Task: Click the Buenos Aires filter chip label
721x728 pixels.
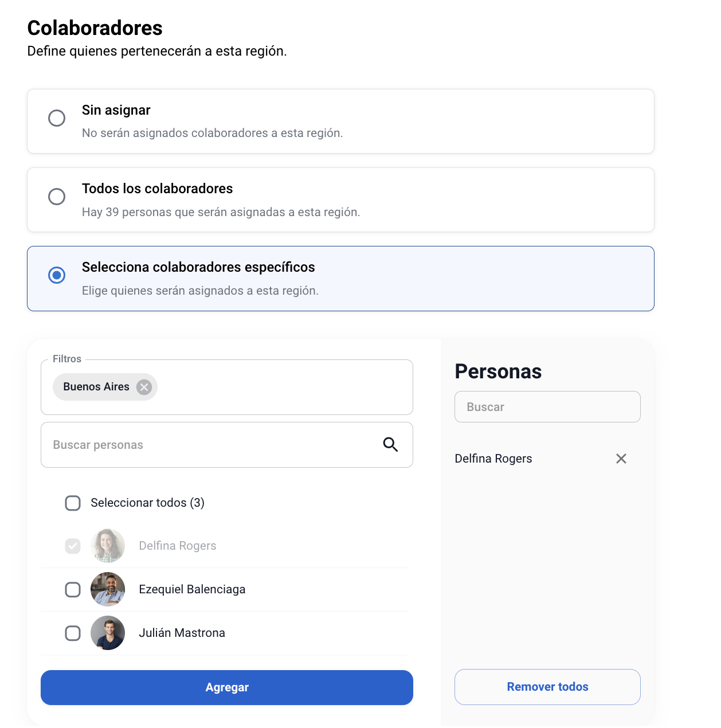Action: pos(96,387)
